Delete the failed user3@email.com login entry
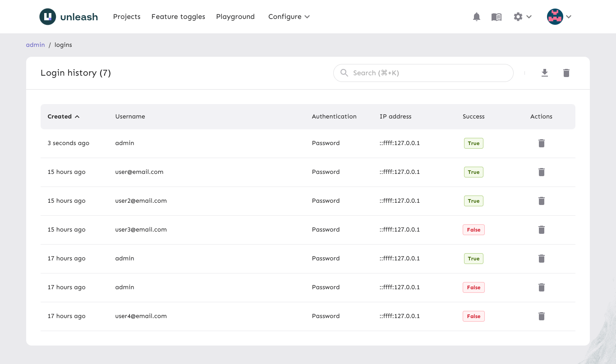This screenshot has height=364, width=616. pos(541,229)
